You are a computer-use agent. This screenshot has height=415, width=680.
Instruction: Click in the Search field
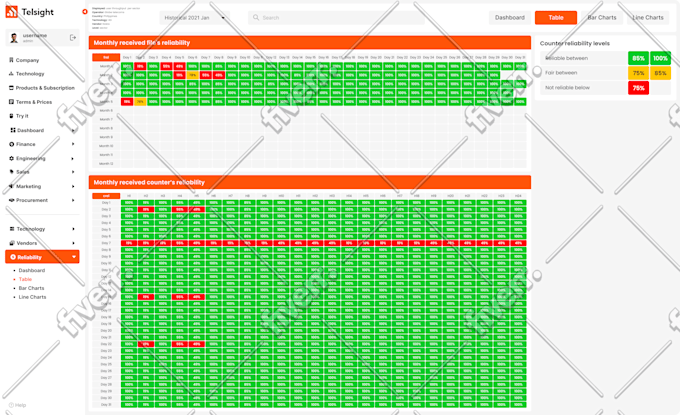pos(336,18)
